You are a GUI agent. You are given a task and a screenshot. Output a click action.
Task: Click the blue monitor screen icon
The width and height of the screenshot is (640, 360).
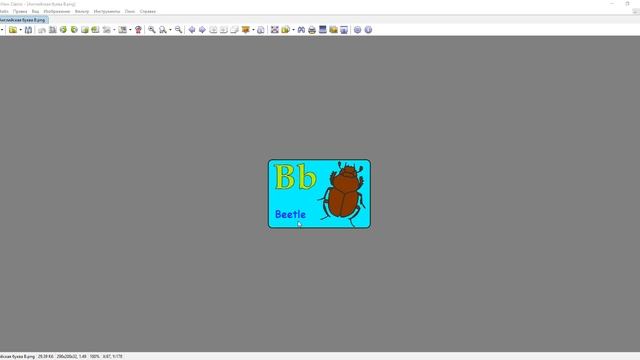click(x=322, y=30)
